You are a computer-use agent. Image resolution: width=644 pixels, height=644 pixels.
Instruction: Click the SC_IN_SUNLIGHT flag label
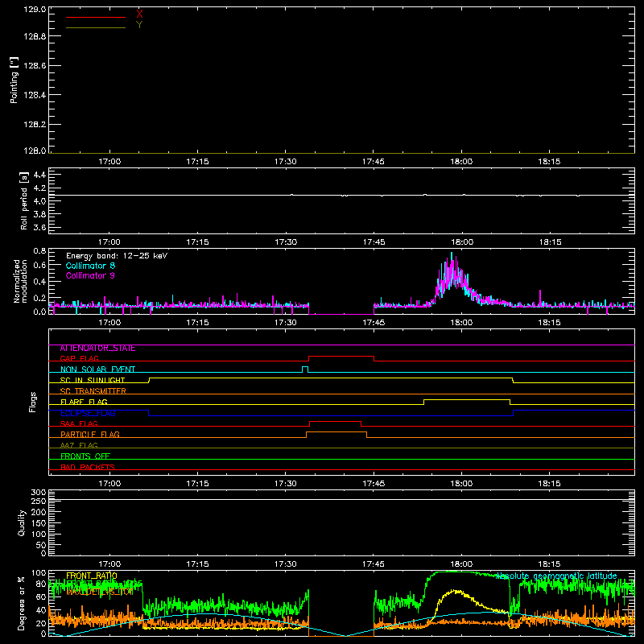point(93,380)
